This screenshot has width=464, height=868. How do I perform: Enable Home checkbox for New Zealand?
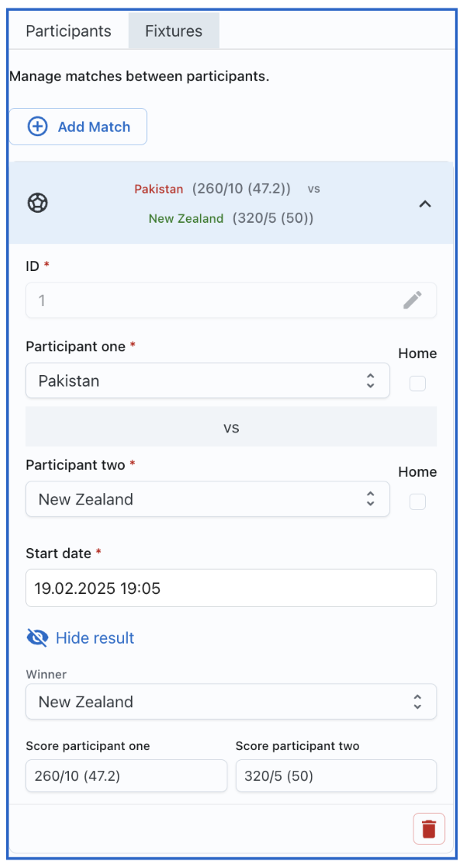417,502
